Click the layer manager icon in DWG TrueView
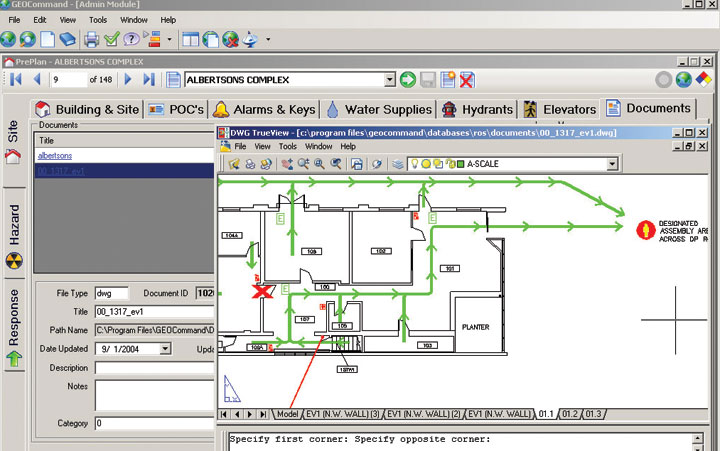This screenshot has width=720, height=451. point(398,164)
